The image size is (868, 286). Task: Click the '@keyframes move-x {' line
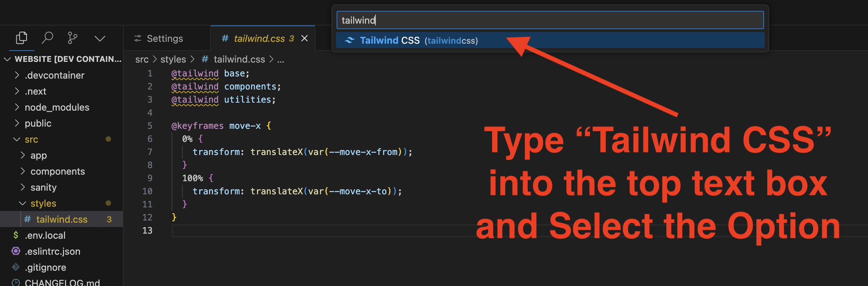221,126
